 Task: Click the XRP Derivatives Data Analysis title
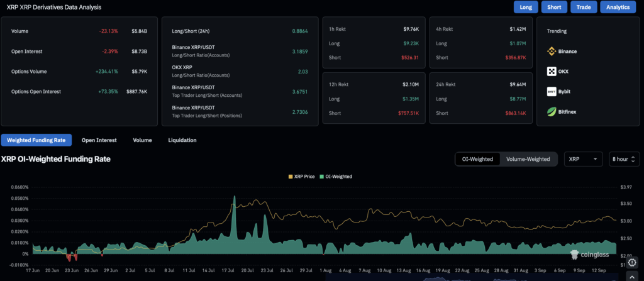54,7
